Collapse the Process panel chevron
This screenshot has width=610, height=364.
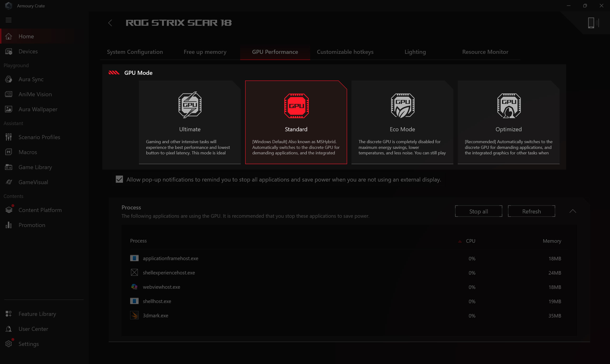click(x=573, y=211)
